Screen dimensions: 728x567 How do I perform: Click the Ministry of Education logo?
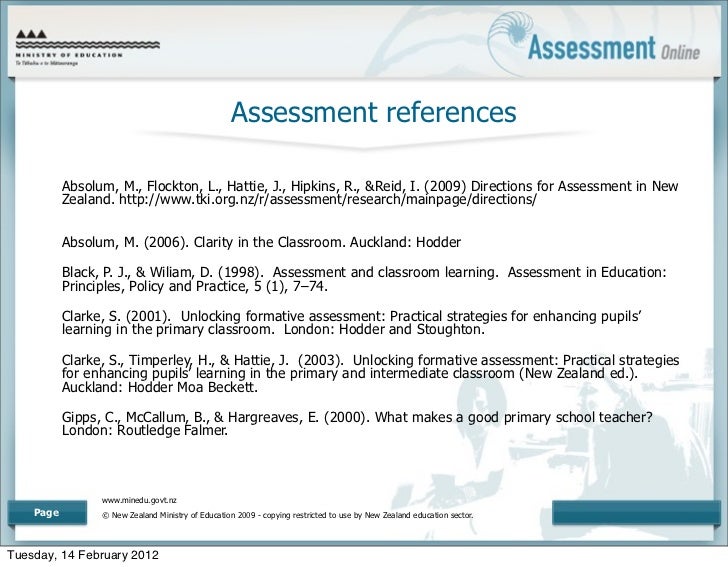click(88, 47)
